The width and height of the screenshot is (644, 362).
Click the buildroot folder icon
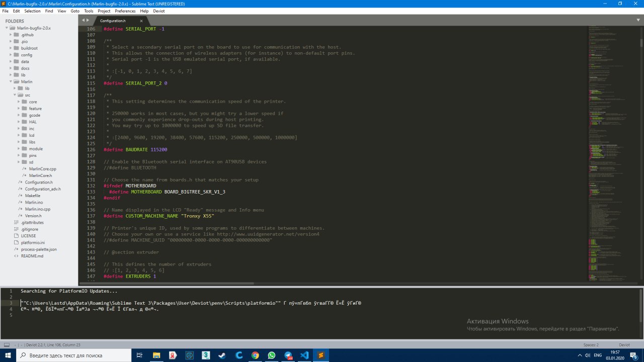pyautogui.click(x=16, y=48)
